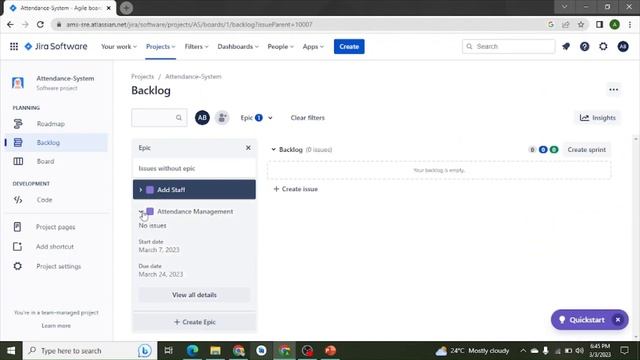
Task: Click the Learn more link
Action: point(56,326)
